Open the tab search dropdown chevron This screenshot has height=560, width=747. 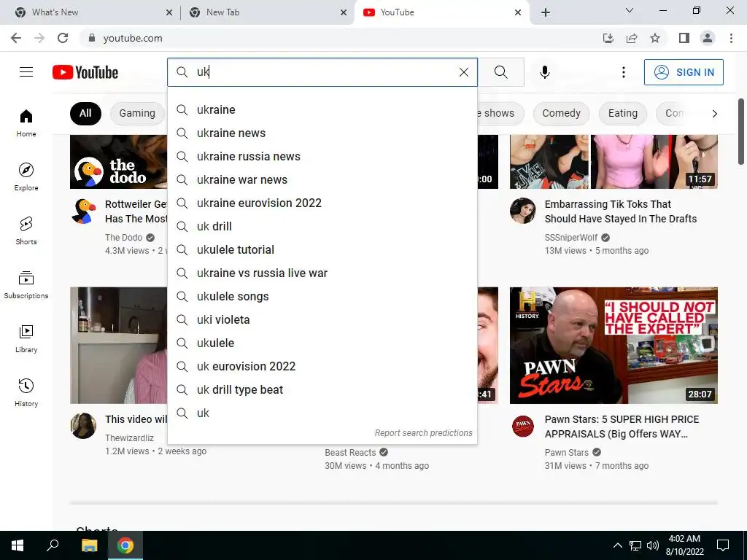630,10
